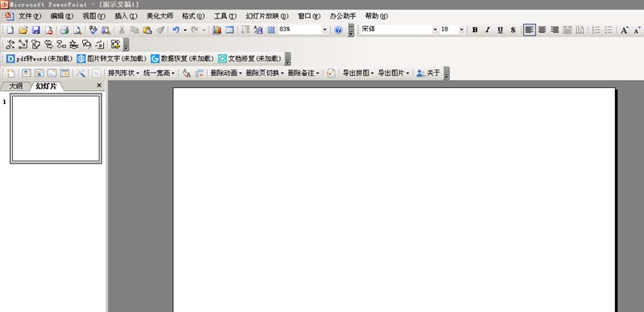Open the 视图 menu
644x312 pixels.
point(93,16)
